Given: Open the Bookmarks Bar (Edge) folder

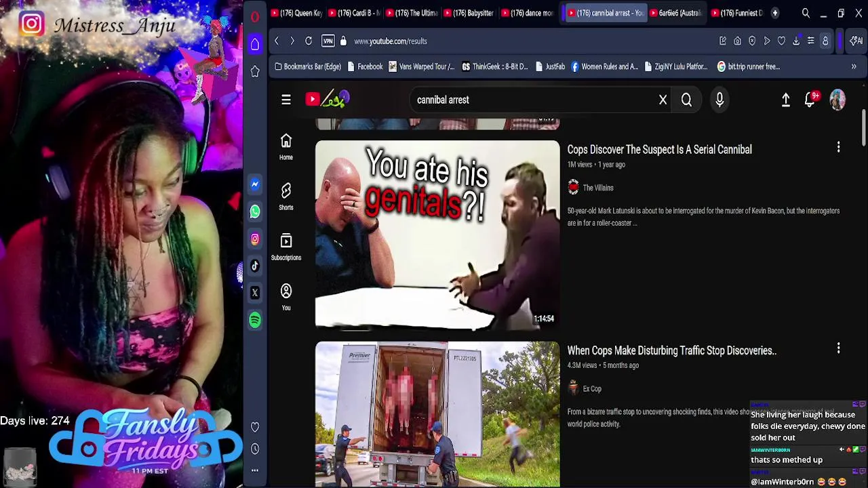Looking at the screenshot, I should [x=307, y=66].
